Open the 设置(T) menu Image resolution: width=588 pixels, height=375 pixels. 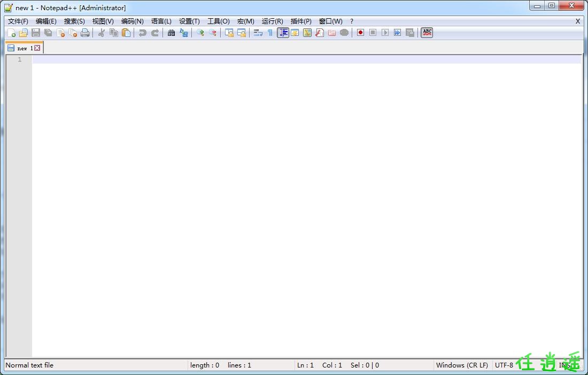pos(189,21)
